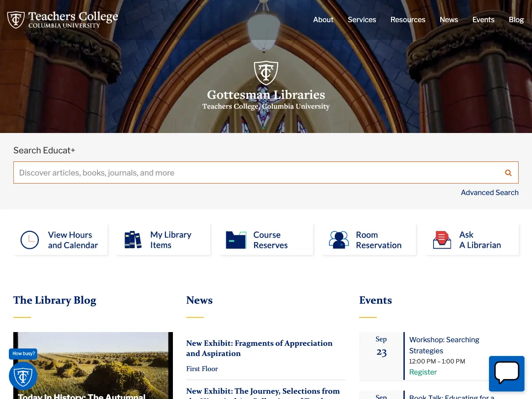Click the round TC shield badge
The image size is (532, 399).
pyautogui.click(x=23, y=376)
